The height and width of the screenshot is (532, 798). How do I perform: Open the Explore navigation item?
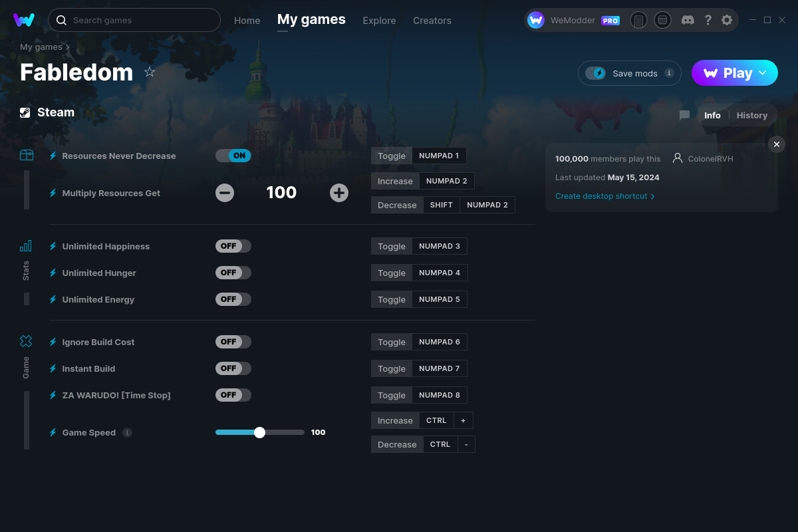click(379, 21)
